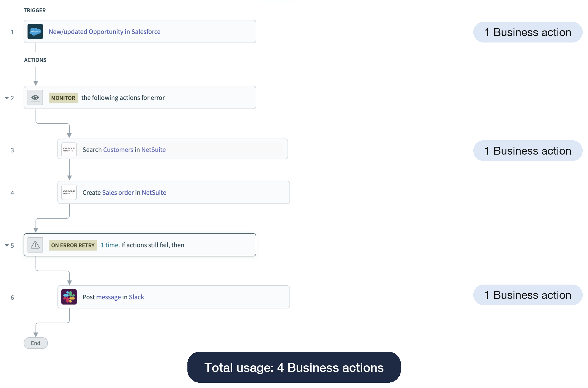
Task: Click the Monitor eye icon in step 2
Action: (35, 98)
